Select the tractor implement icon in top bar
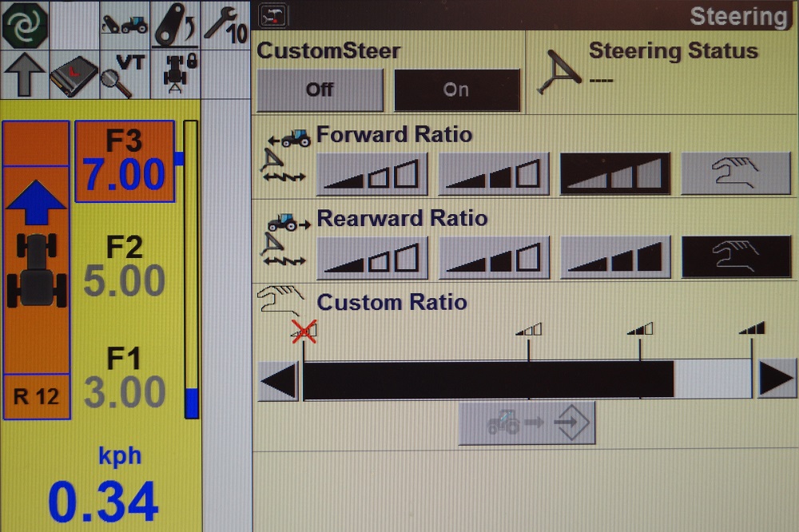Screen dimensions: 799x532 [x=124, y=25]
